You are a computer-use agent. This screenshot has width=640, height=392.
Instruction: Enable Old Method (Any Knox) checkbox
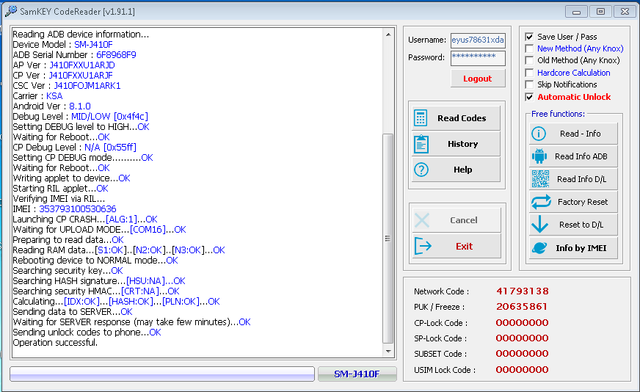pos(529,60)
